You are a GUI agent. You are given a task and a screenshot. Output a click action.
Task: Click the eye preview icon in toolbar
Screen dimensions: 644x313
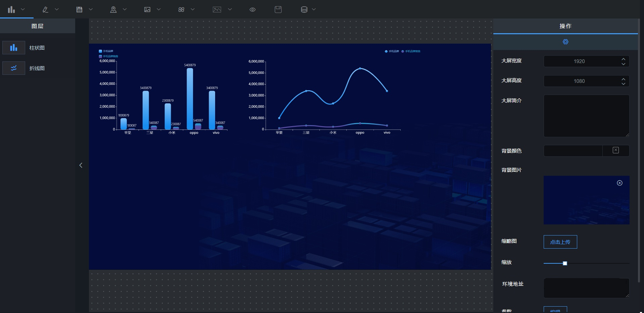tap(253, 9)
